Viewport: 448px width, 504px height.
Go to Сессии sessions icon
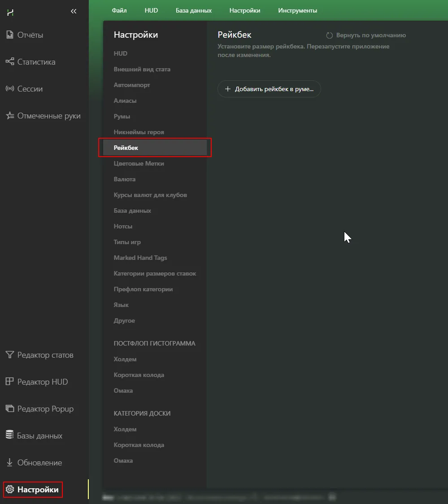(10, 89)
